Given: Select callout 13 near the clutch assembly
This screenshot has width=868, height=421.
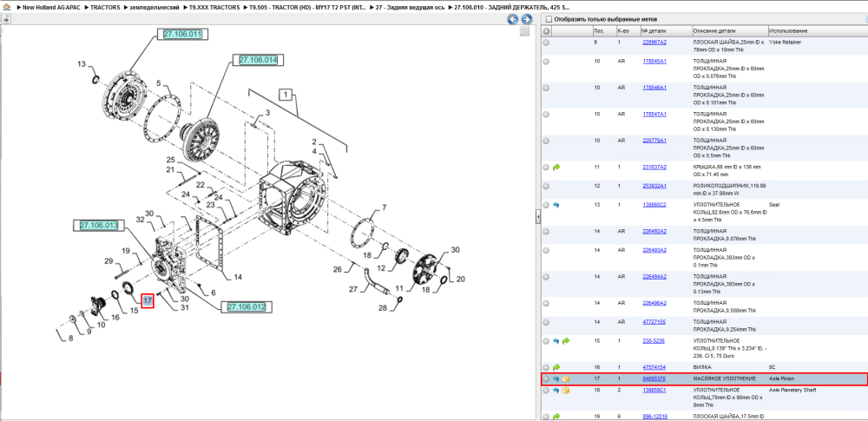Looking at the screenshot, I should [x=82, y=64].
